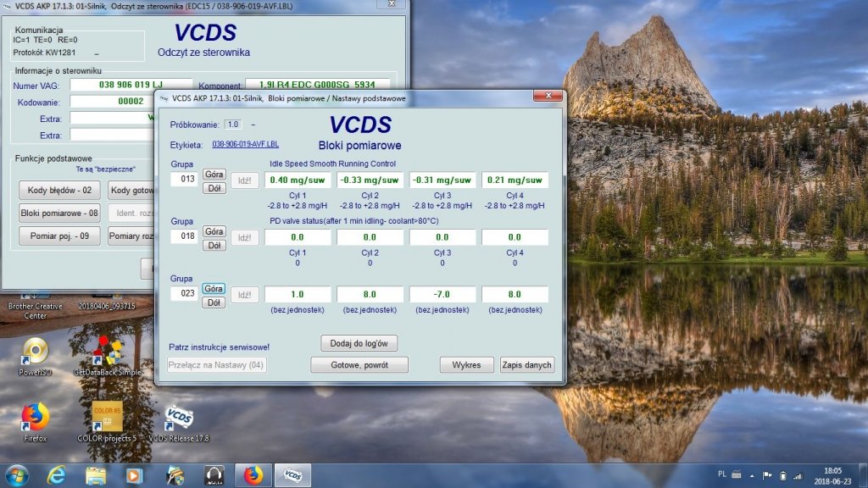
Task: Click Góra next to group 023
Action: [x=214, y=288]
